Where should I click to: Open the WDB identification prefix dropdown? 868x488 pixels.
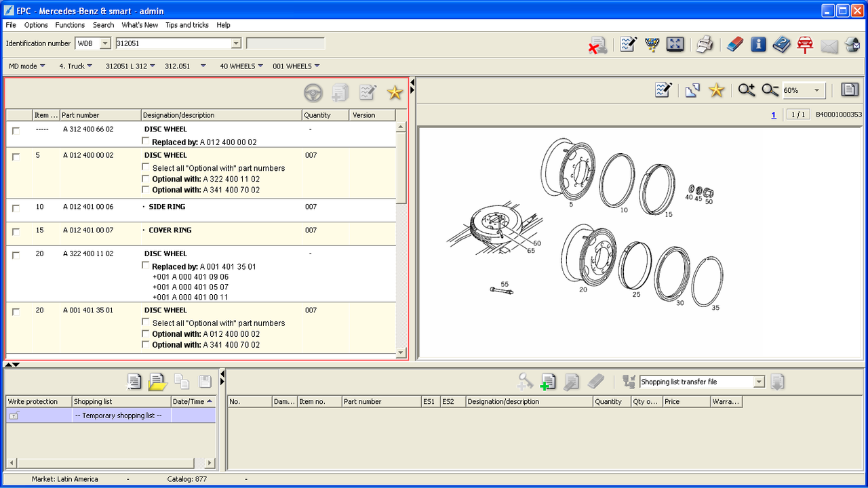pos(105,43)
